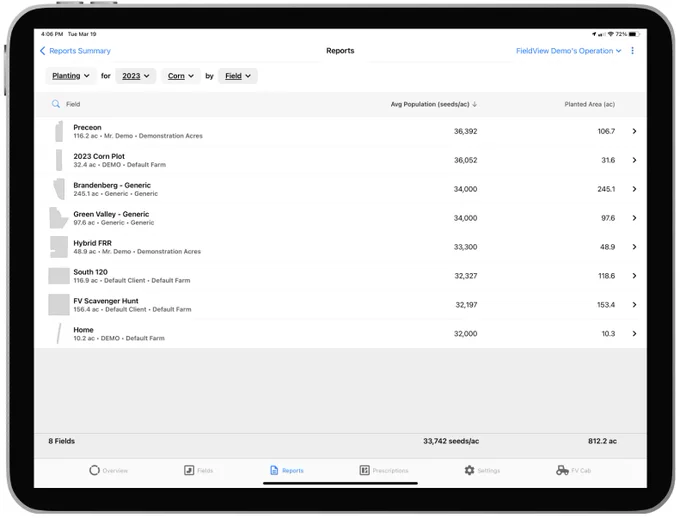The height and width of the screenshot is (518, 680).
Task: Sort by Planted Area (ac) column
Action: (589, 104)
